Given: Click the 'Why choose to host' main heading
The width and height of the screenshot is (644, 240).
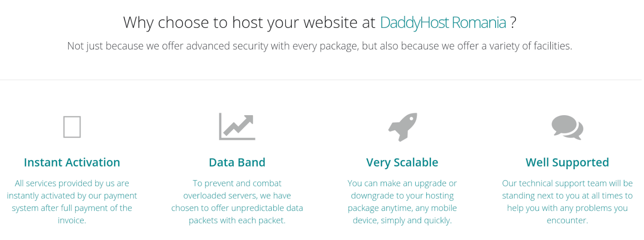Looking at the screenshot, I should click(x=320, y=23).
